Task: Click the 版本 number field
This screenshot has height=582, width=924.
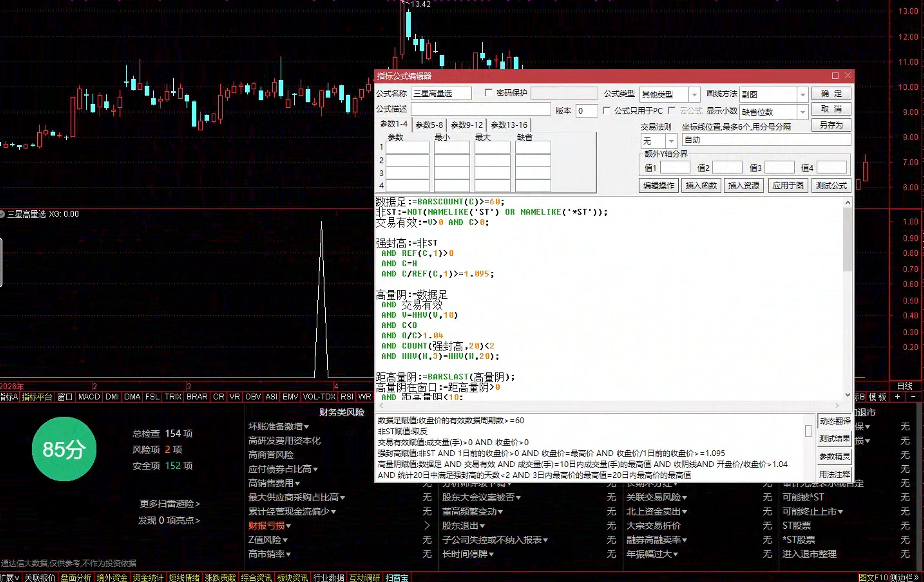Action: 587,111
